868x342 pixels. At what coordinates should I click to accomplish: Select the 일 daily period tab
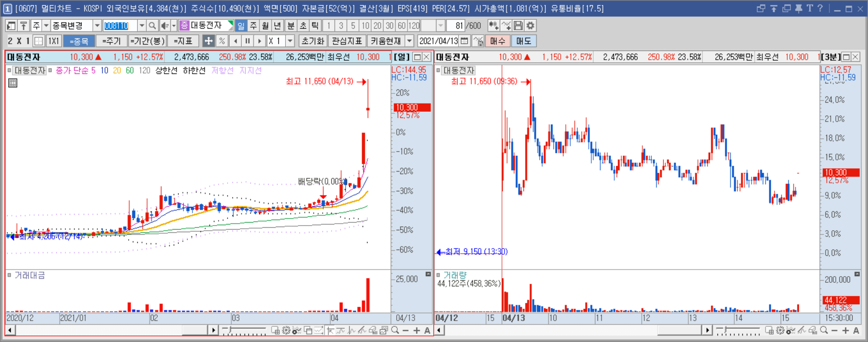point(241,26)
